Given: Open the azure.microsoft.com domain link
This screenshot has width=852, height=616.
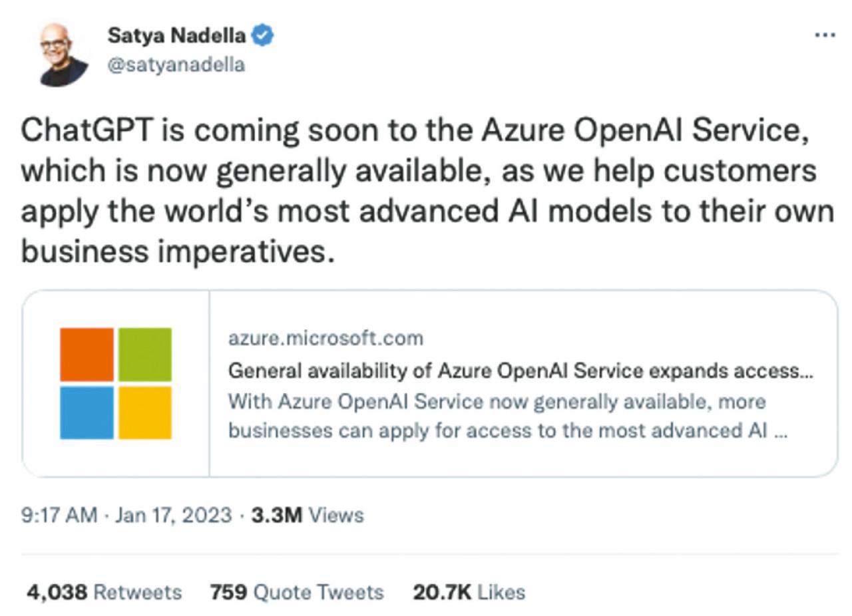Looking at the screenshot, I should [325, 338].
